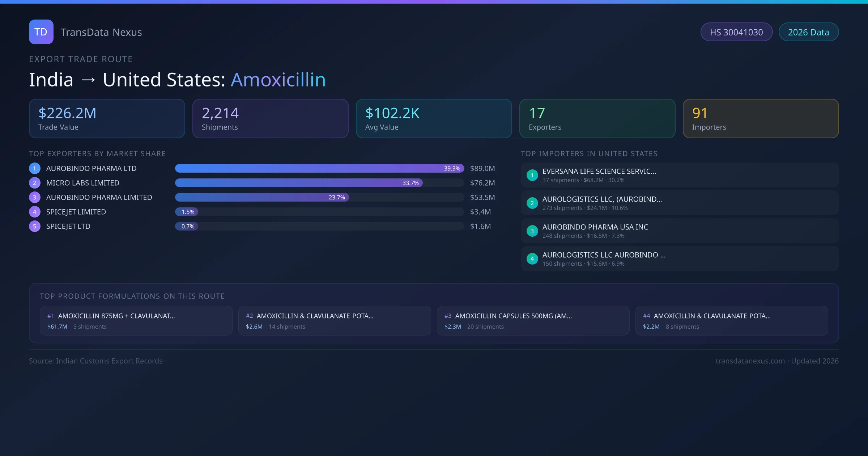Screen dimensions: 868x456
Task: Open the #1 Amoxicillin 875MG formulation card
Action: 136,321
